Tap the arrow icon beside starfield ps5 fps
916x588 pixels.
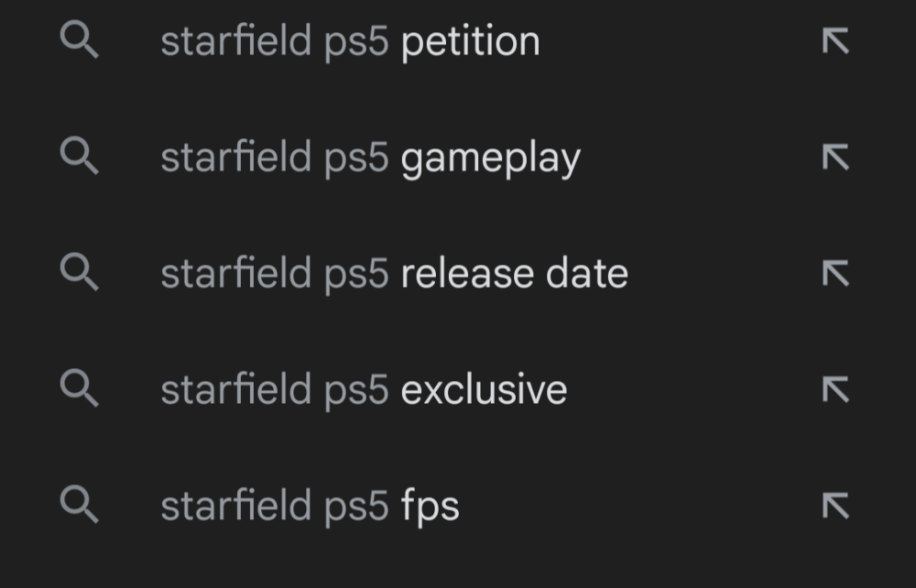click(x=835, y=504)
